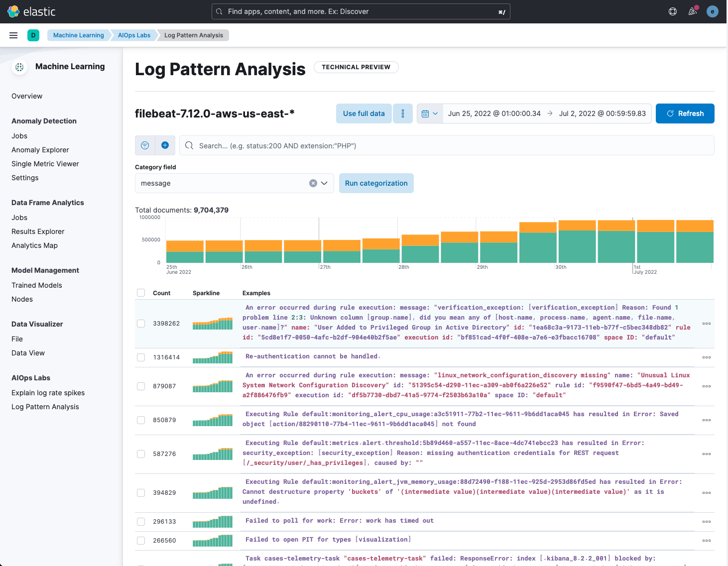Open the hamburger navigation menu

coord(13,35)
